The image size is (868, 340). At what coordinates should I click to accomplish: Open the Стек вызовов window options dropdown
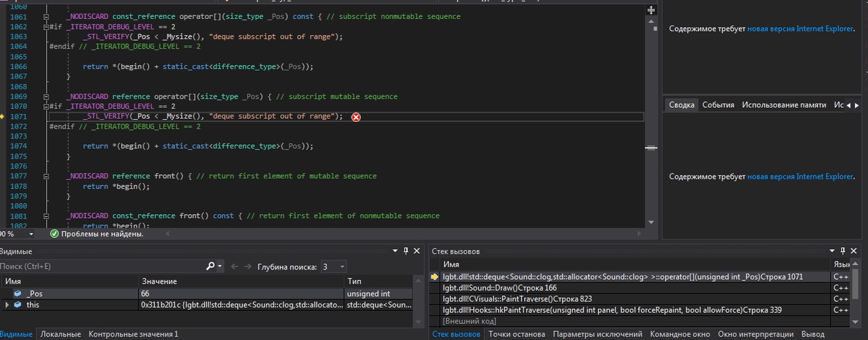[833, 251]
